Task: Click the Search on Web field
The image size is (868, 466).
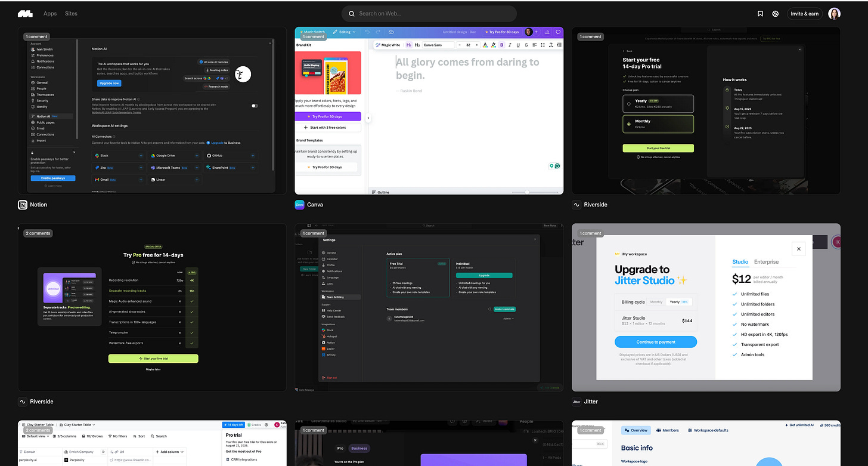Action: pos(429,13)
